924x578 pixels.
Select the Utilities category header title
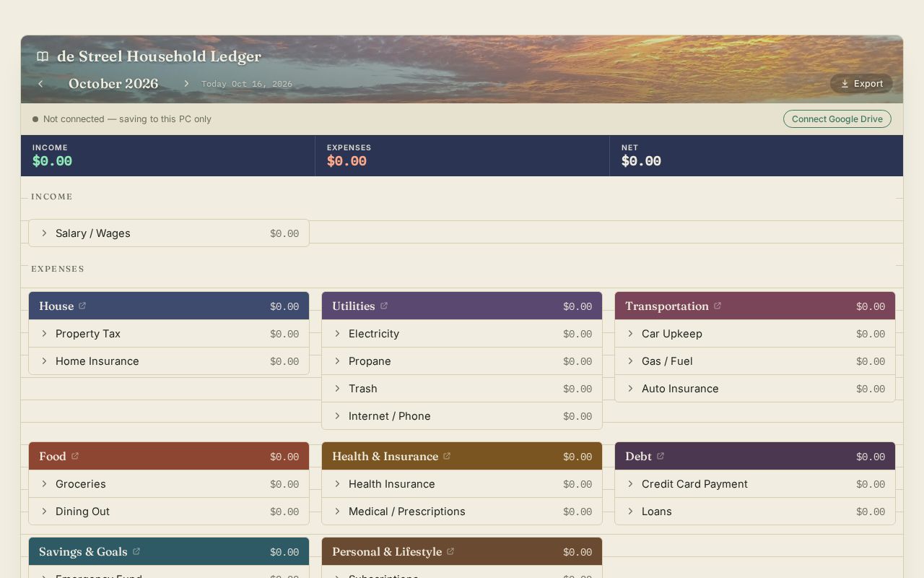click(354, 306)
